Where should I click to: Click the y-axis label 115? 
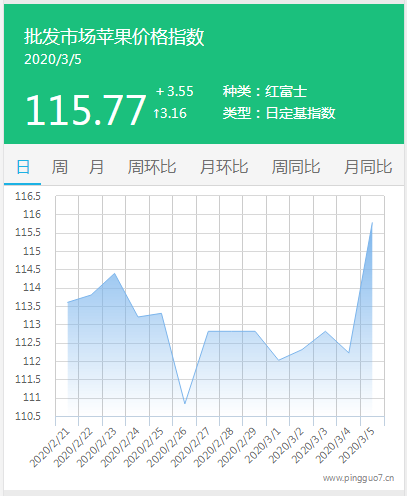(x=32, y=251)
